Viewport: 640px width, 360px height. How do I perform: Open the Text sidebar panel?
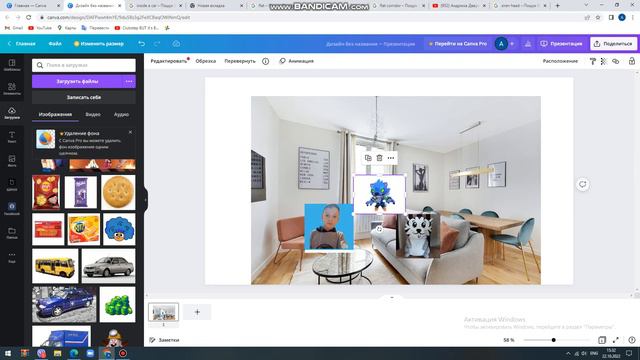tap(12, 137)
